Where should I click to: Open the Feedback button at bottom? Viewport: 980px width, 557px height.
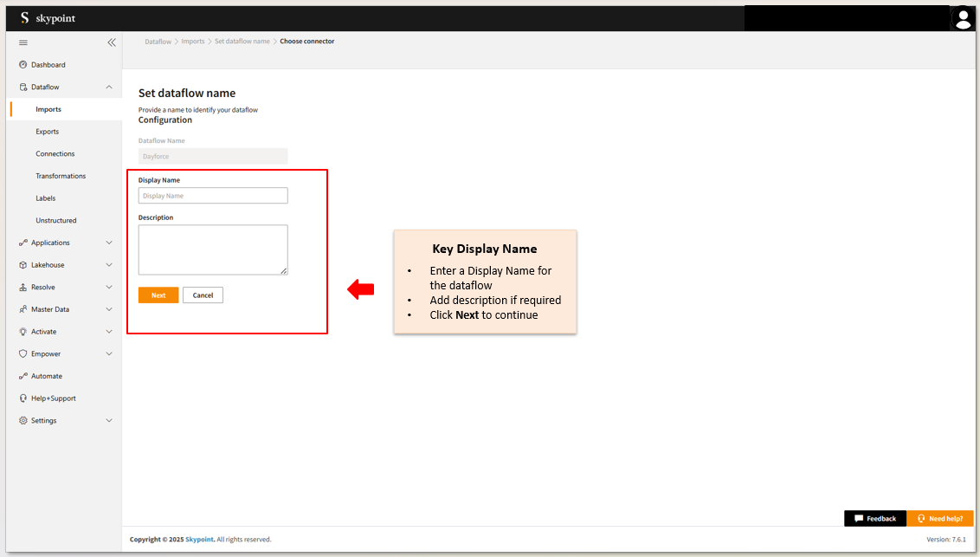point(874,518)
